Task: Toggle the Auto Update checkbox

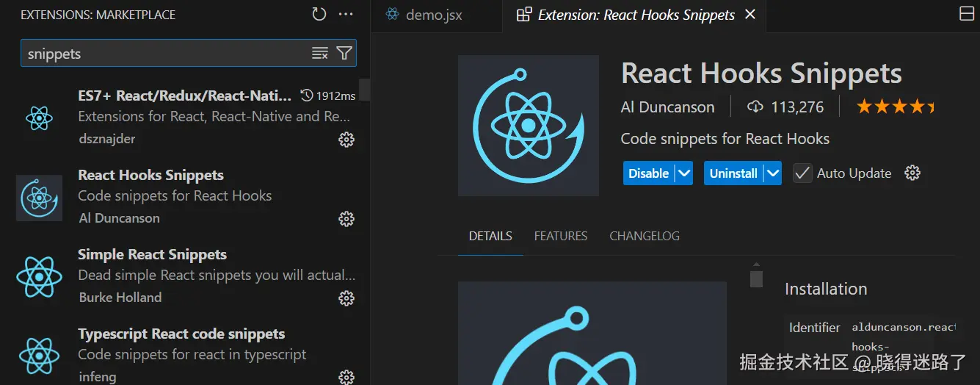Action: click(x=802, y=173)
